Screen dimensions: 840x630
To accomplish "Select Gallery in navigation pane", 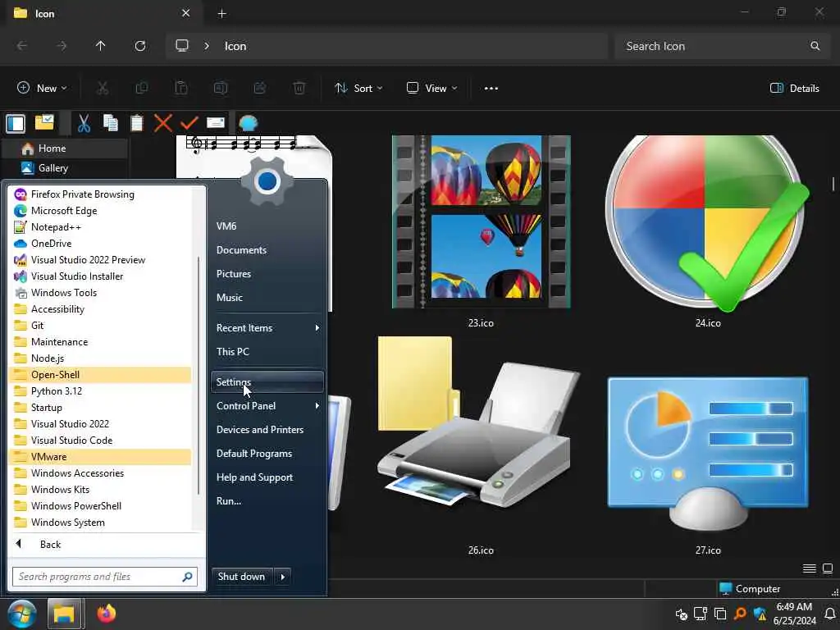I will coord(64,168).
